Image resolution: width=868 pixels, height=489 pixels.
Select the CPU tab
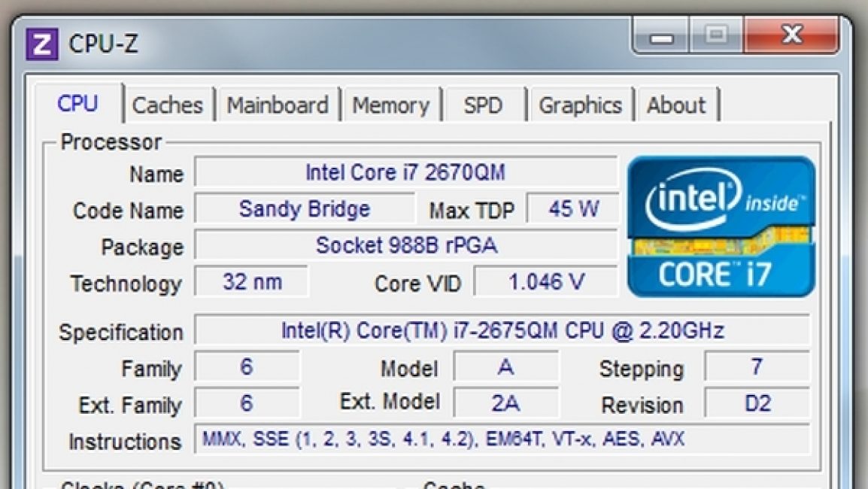78,104
